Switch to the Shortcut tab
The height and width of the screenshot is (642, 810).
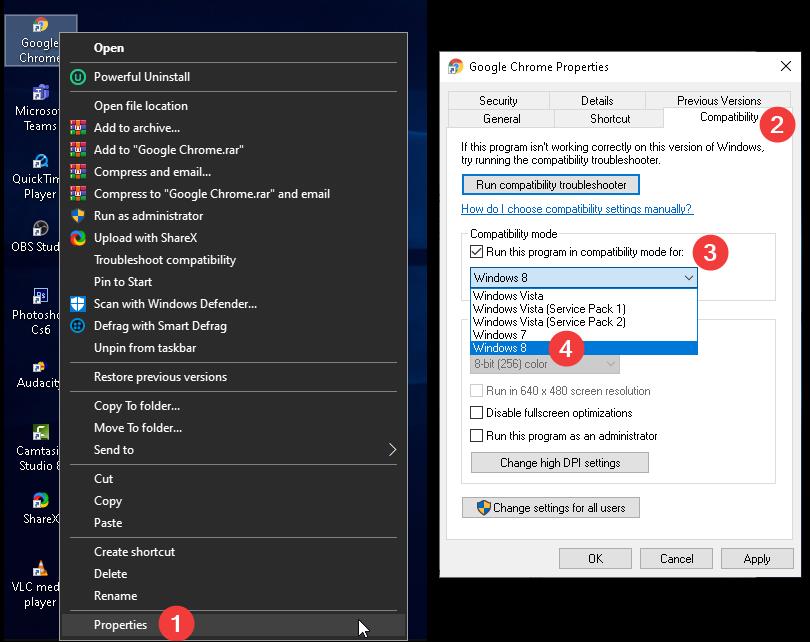(x=610, y=118)
